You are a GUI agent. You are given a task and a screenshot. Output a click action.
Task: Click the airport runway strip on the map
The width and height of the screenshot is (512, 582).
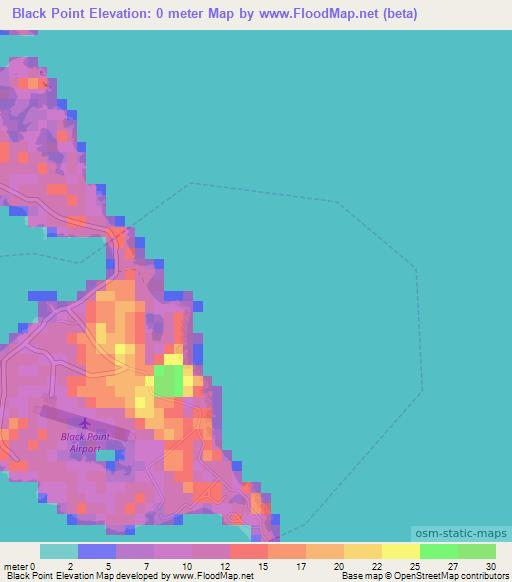85,422
